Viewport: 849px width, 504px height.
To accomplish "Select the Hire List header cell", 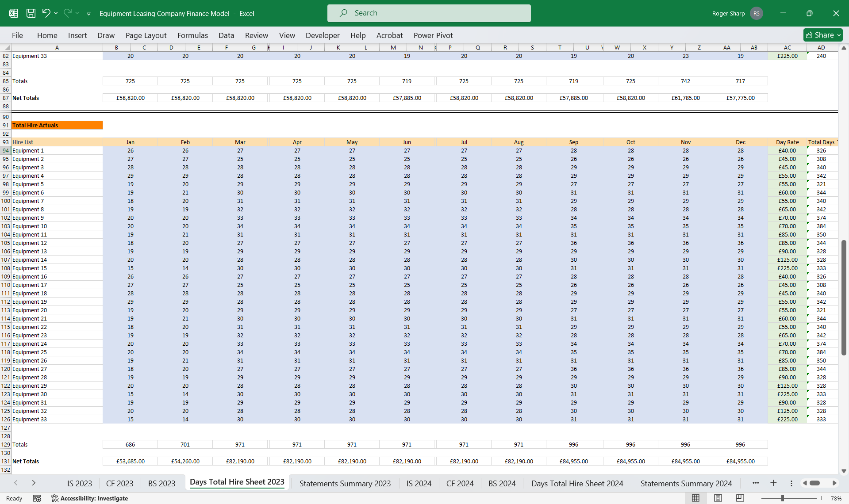I will 57,142.
